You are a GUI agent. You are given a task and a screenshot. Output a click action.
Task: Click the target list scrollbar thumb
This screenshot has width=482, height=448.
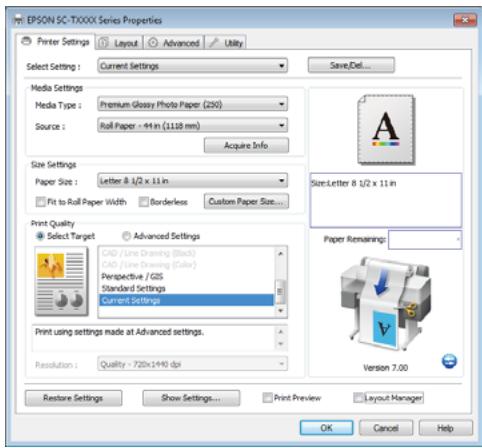click(280, 292)
